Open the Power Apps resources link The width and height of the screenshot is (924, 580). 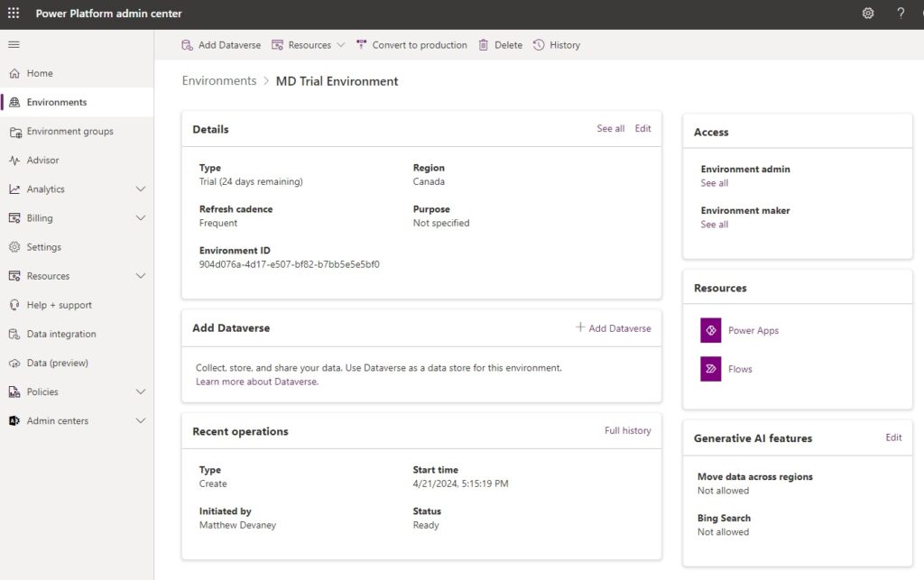pos(753,331)
